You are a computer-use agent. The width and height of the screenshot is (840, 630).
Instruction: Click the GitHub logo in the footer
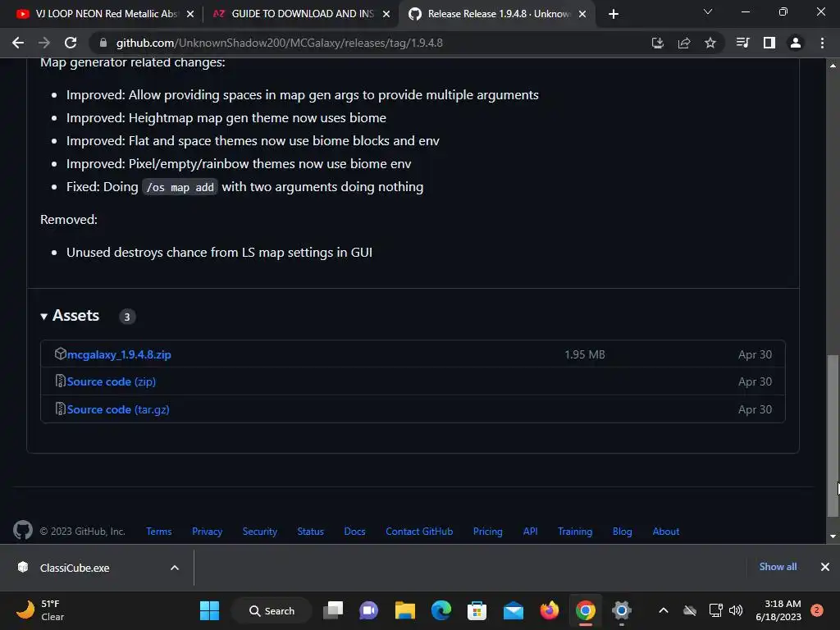coord(22,531)
